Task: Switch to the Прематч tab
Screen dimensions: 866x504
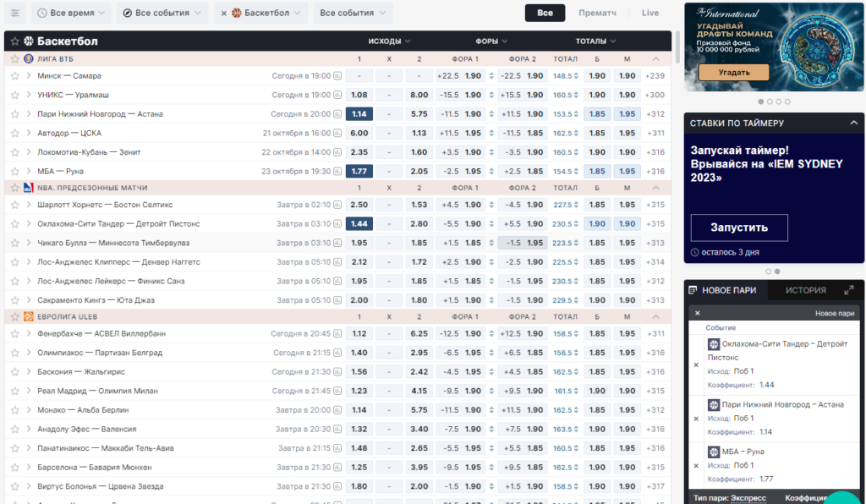Action: [597, 13]
